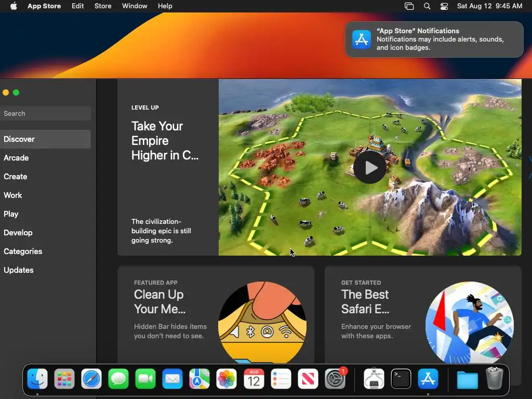Image resolution: width=532 pixels, height=399 pixels.
Task: Click the App Store icon in notification
Action: (362, 39)
